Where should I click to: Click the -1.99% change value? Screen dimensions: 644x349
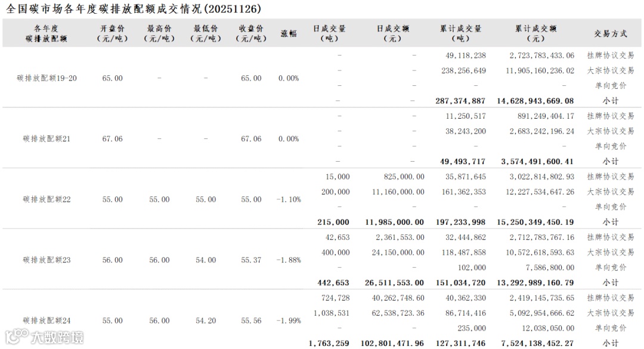[x=289, y=320]
